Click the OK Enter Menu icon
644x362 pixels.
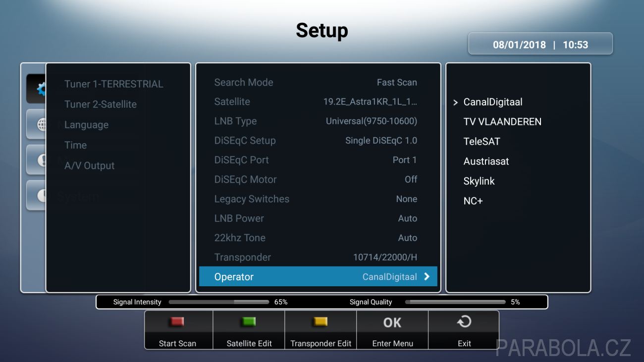(392, 322)
